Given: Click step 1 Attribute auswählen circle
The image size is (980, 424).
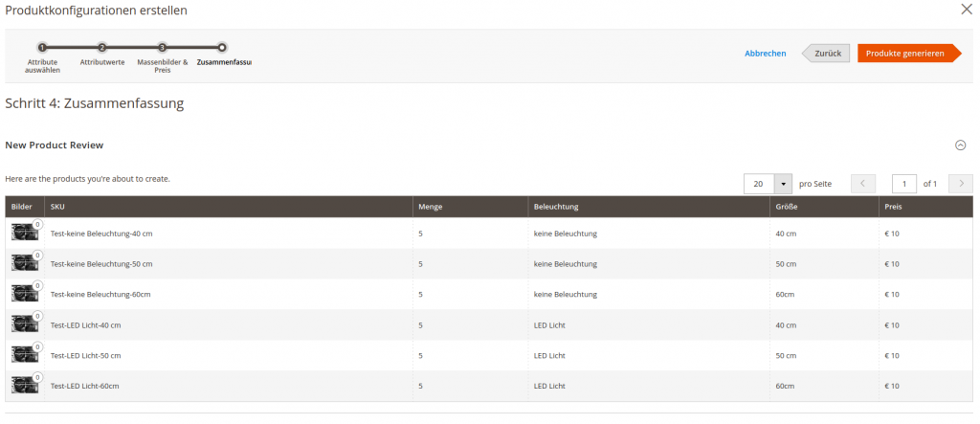Looking at the screenshot, I should [42, 47].
